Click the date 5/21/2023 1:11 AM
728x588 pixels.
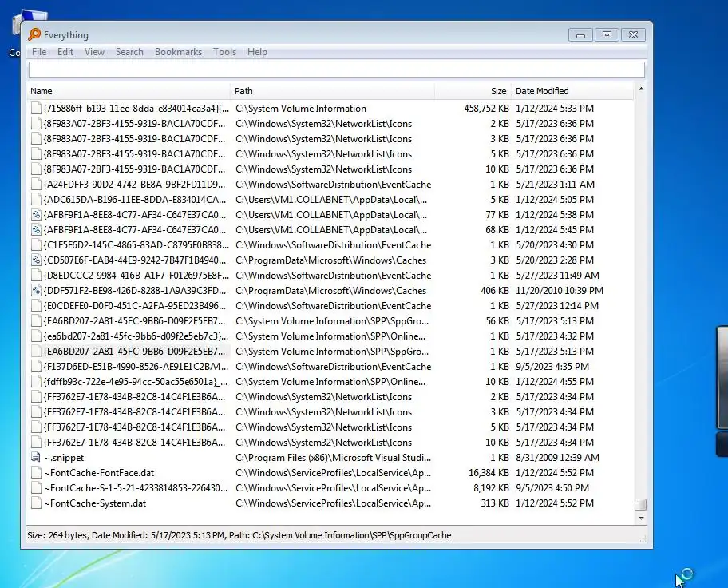coord(555,184)
